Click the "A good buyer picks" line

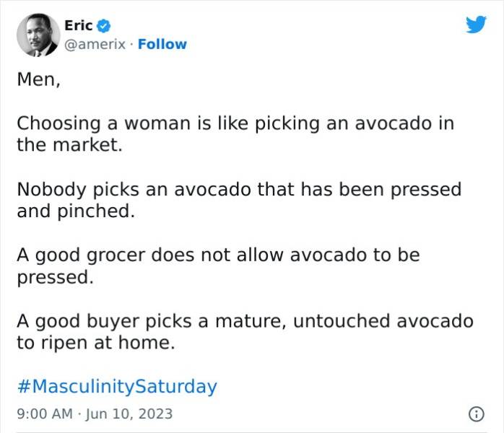click(246, 320)
